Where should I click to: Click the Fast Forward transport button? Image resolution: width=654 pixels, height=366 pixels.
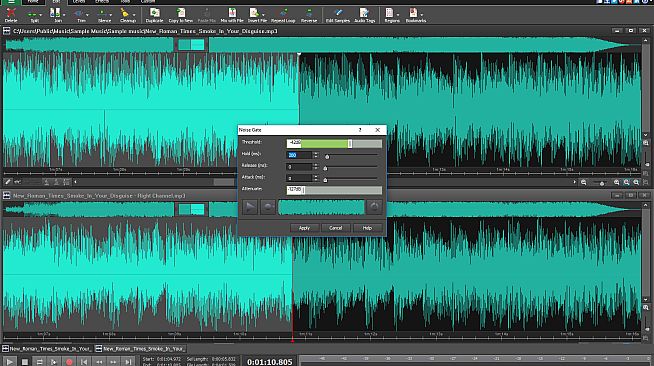(x=113, y=362)
